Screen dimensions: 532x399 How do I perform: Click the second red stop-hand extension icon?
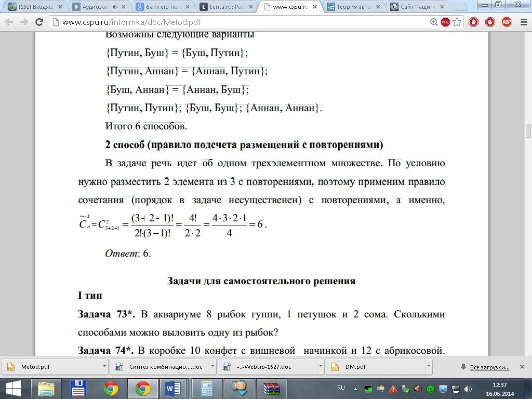tap(490, 22)
